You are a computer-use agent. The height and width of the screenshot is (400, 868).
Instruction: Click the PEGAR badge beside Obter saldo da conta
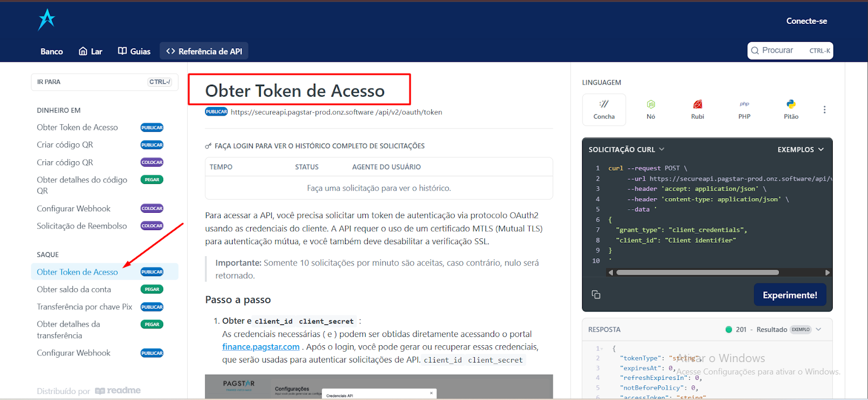click(x=152, y=289)
